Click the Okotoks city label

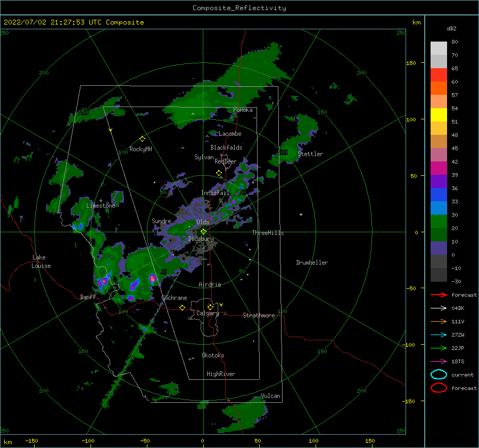pos(213,355)
